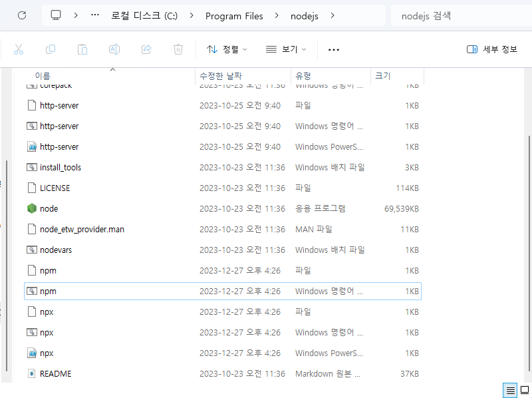Click the Rename icon in the toolbar
532x398 pixels.
click(x=114, y=49)
